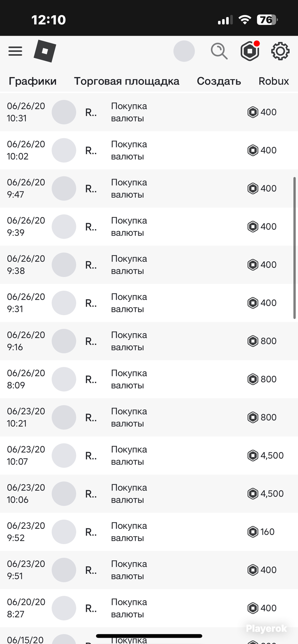298x644 pixels.
Task: Select the 06/20/20 8:27 transaction row
Action: pyautogui.click(x=149, y=608)
